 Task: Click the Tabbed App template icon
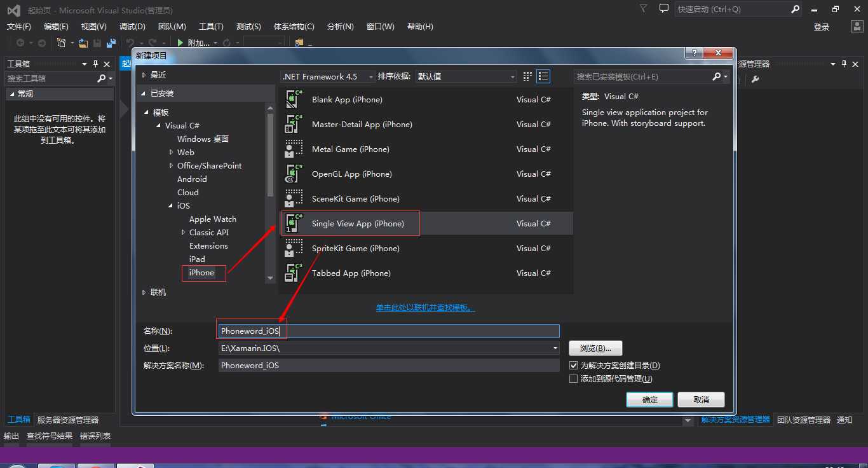point(294,273)
